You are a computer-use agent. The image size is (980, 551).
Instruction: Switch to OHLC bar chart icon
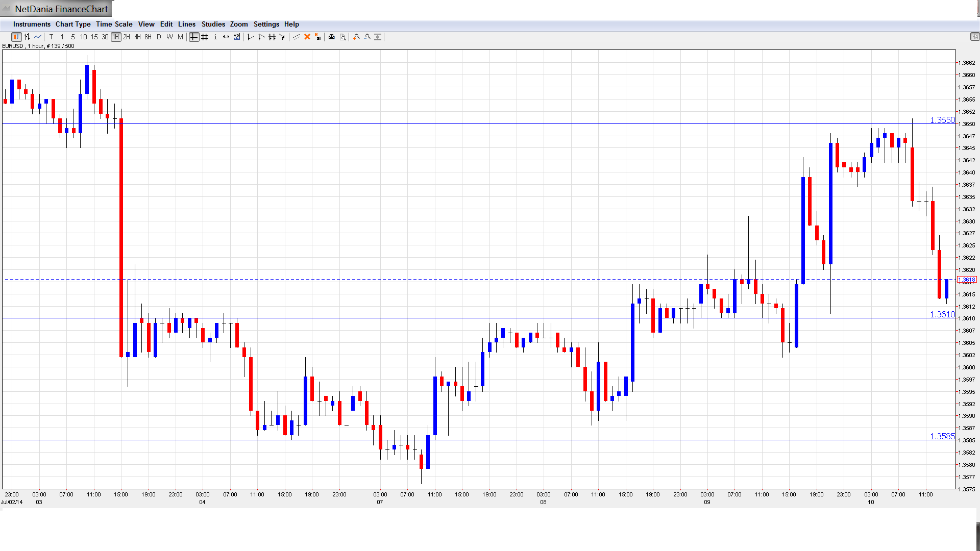tap(27, 37)
